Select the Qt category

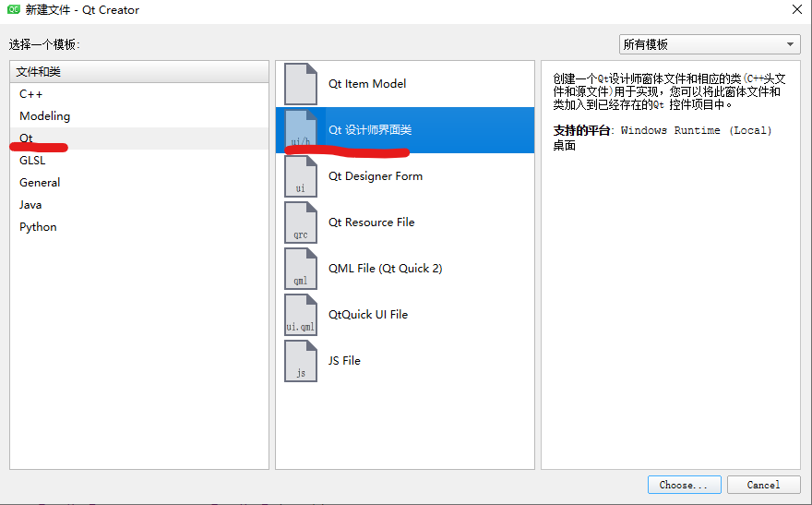coord(139,138)
